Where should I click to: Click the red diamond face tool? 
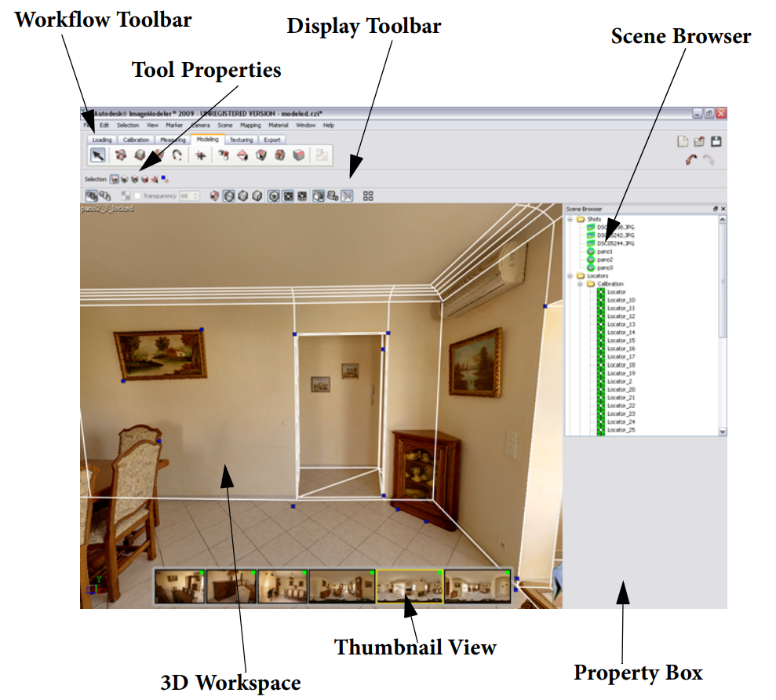pyautogui.click(x=242, y=155)
